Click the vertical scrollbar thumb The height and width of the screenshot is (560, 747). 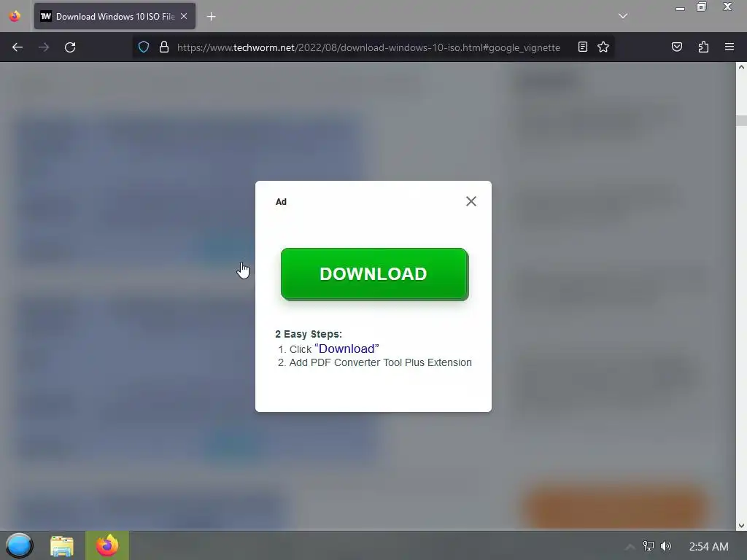(741, 120)
